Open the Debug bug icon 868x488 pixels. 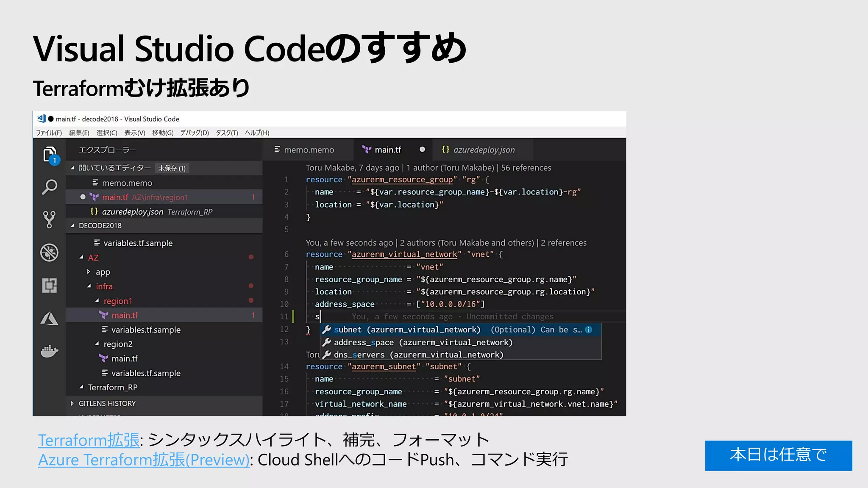(x=49, y=252)
